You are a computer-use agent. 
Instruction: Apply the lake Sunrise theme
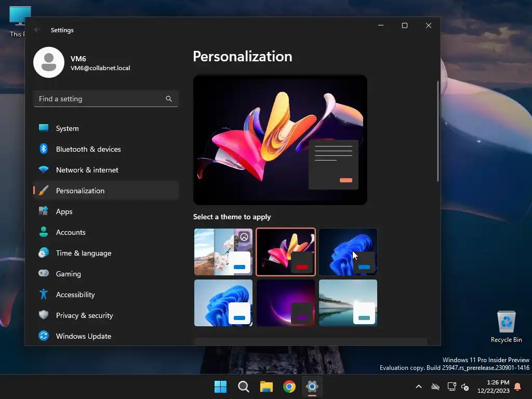point(348,303)
